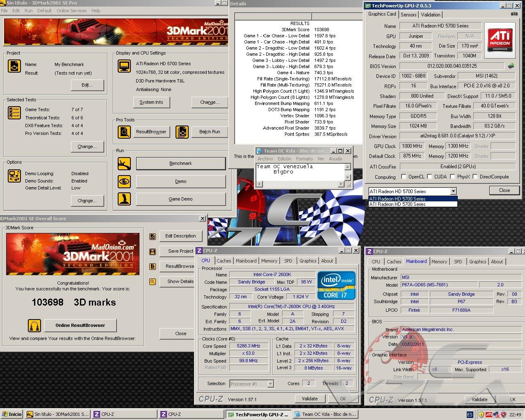The width and height of the screenshot is (525, 420).
Task: Click the Edit... button in Project
Action: pos(87,85)
